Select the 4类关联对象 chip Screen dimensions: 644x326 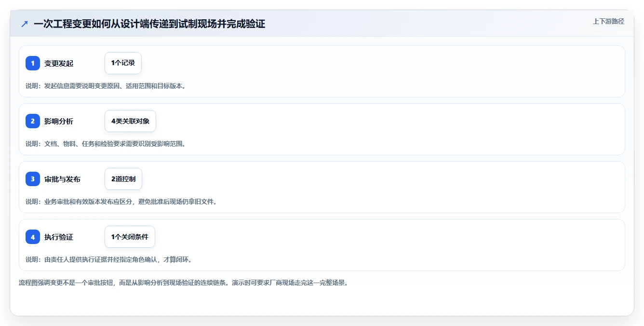pos(130,121)
